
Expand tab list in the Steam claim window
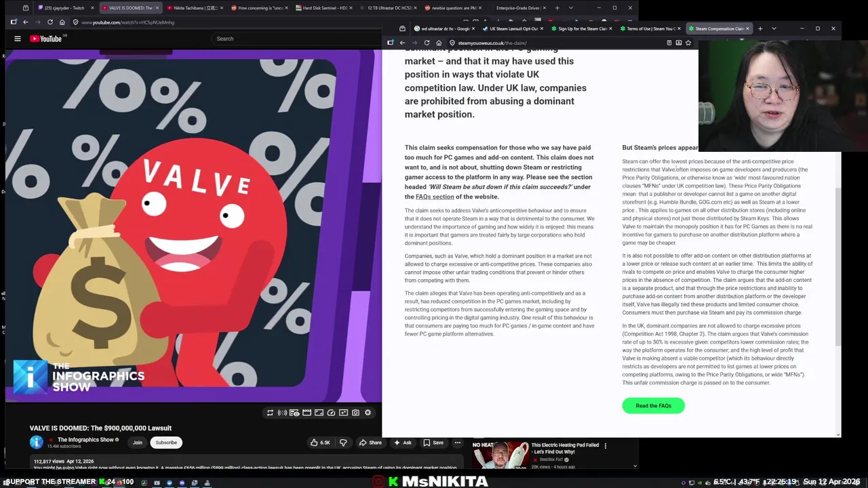point(774,28)
